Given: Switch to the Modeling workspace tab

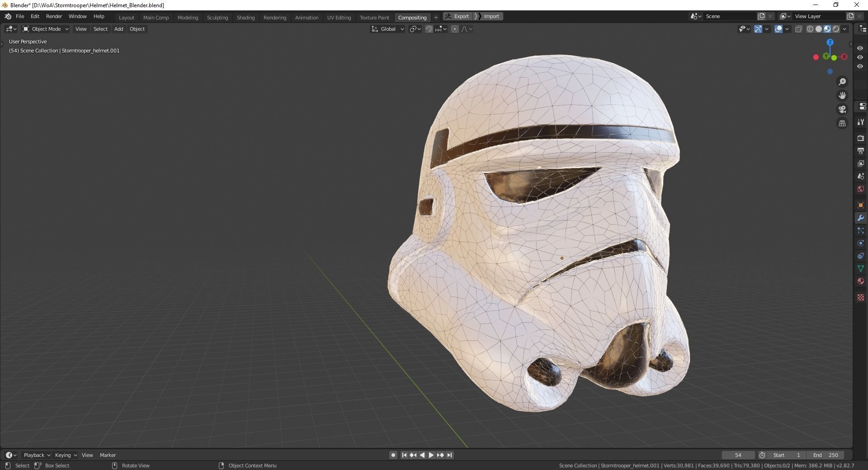Looking at the screenshot, I should [x=188, y=18].
